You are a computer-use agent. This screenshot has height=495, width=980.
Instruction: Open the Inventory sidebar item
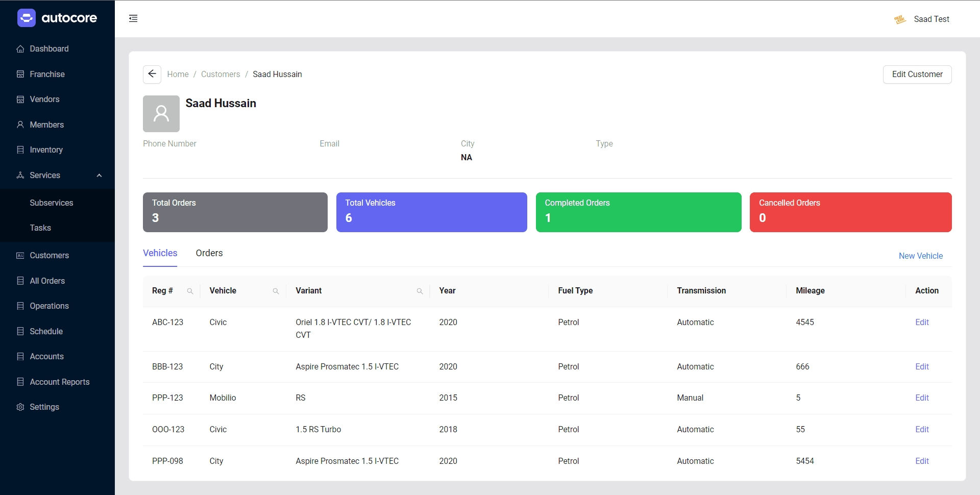(x=46, y=150)
